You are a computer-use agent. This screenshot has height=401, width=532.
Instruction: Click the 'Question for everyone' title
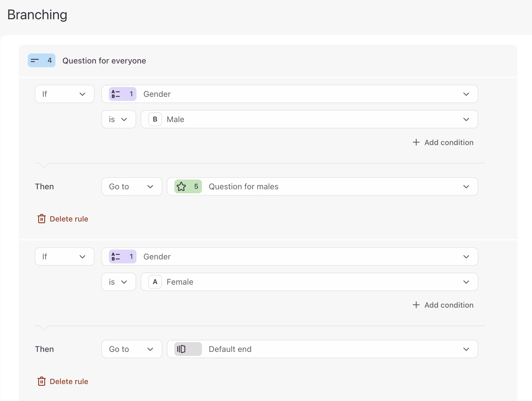104,61
